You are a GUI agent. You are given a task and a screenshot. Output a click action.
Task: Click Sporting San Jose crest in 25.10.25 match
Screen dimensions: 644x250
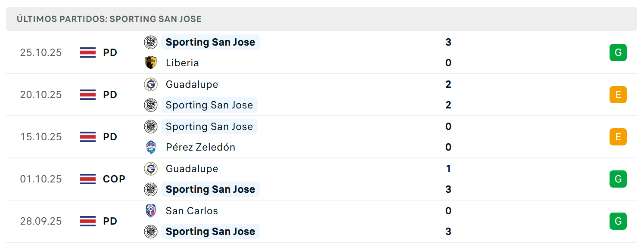tap(151, 42)
